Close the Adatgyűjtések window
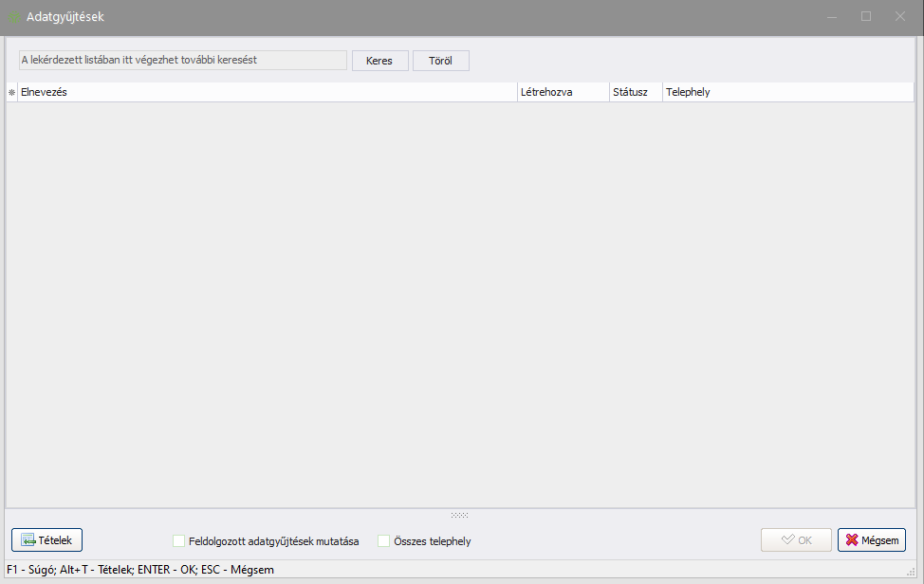Viewport: 924px width, 584px height. (900, 17)
